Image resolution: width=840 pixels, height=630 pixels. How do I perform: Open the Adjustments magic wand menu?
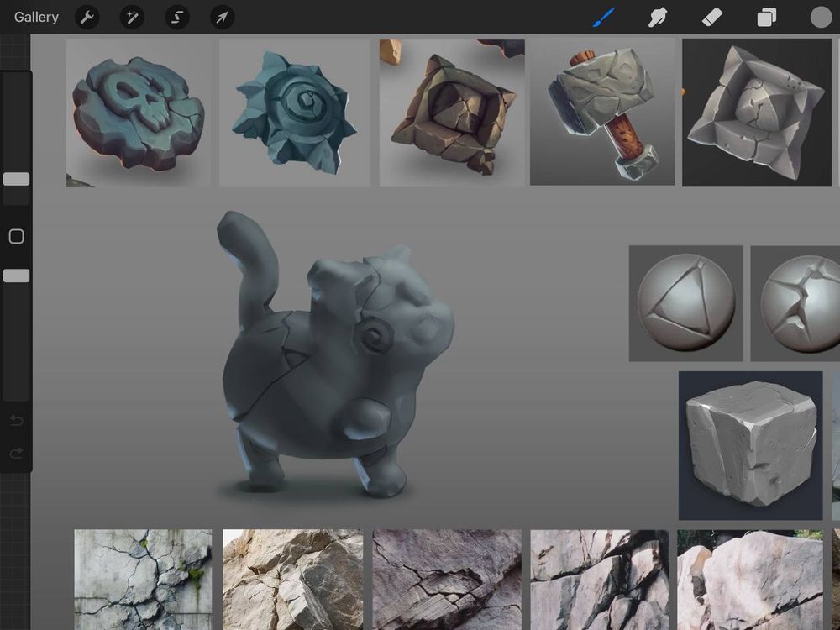tap(132, 18)
